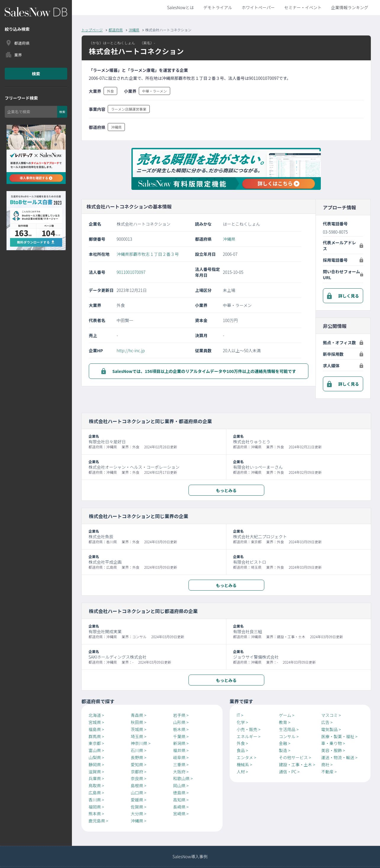Viewport: 380px width, 868px height.
Task: Select the ゲーム industry link
Action: point(286,715)
